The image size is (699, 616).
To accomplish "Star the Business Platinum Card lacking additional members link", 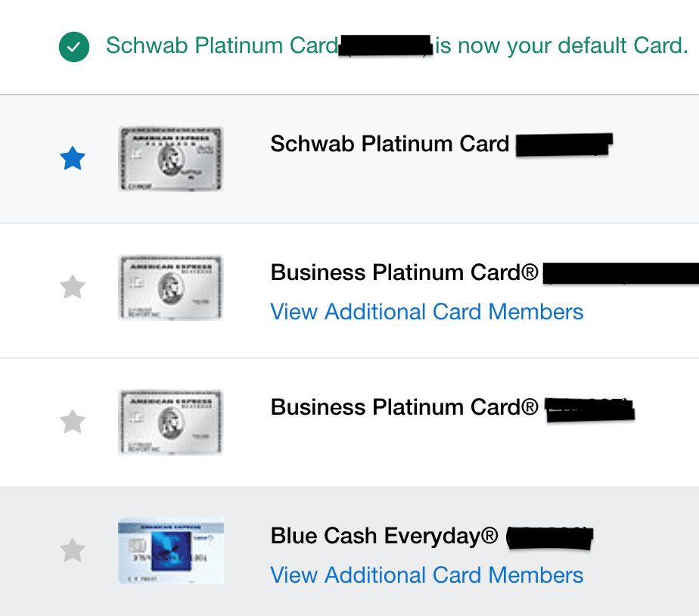I will [73, 422].
